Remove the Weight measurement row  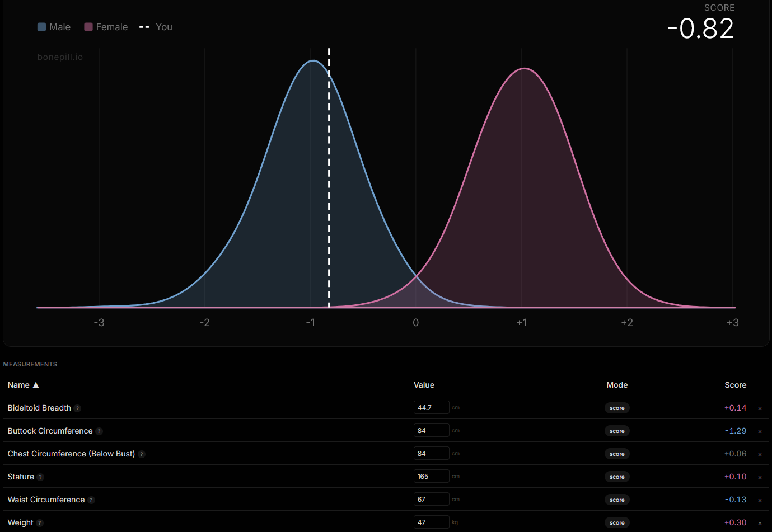point(760,523)
